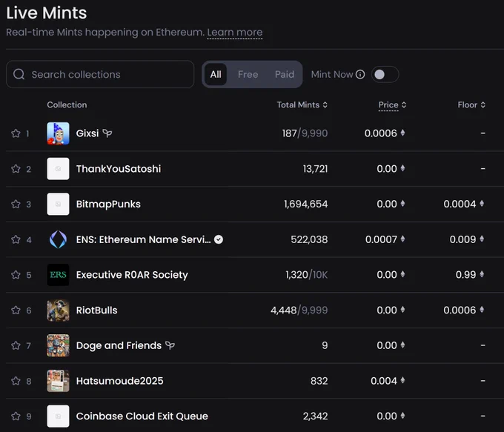
Task: Star the RiotBulls collection row
Action: [16, 310]
